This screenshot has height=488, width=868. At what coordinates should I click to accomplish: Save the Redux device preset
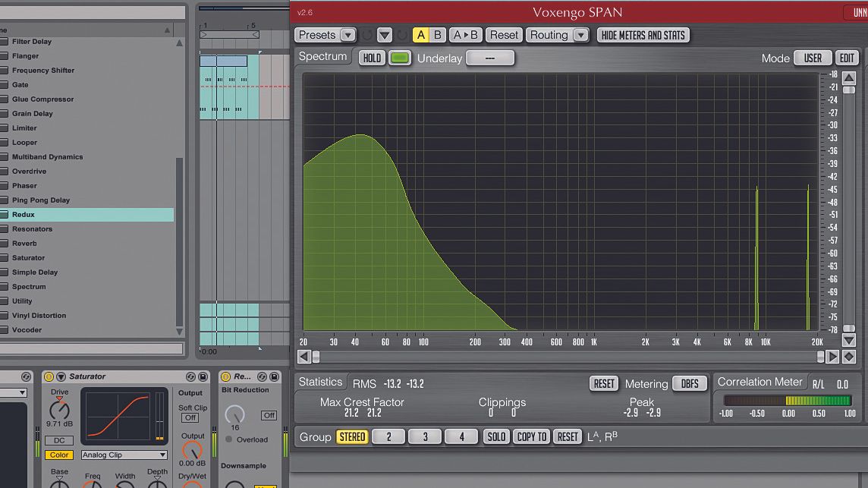(x=274, y=376)
